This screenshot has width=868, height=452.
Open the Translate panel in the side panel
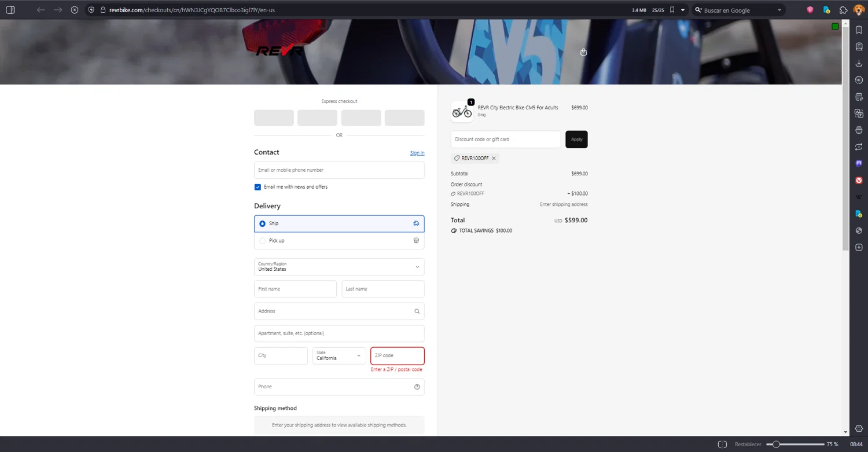pyautogui.click(x=859, y=113)
